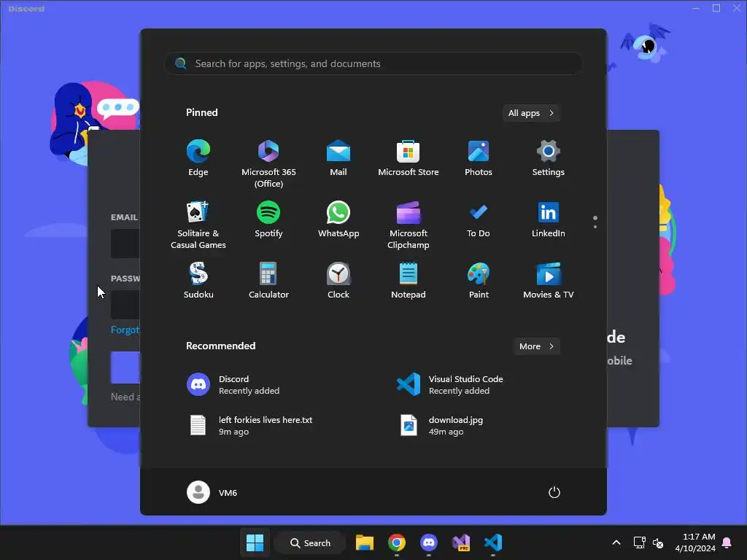
Task: Launch the Photos app
Action: coord(479,158)
